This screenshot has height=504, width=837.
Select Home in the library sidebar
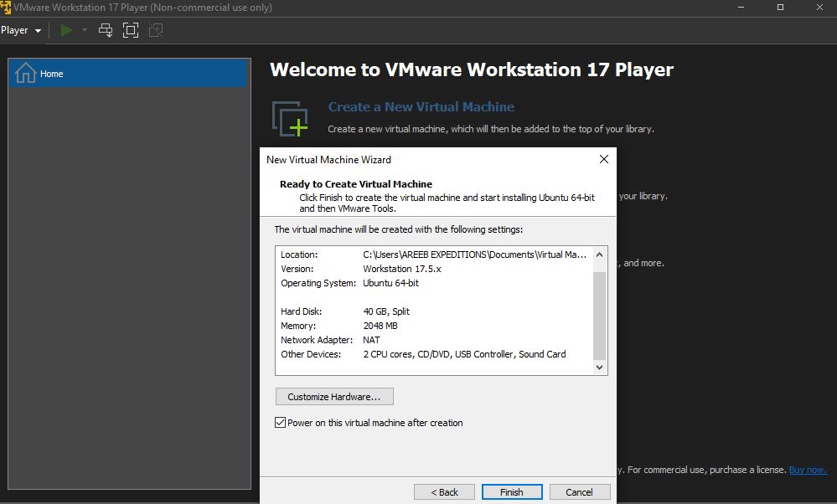128,74
